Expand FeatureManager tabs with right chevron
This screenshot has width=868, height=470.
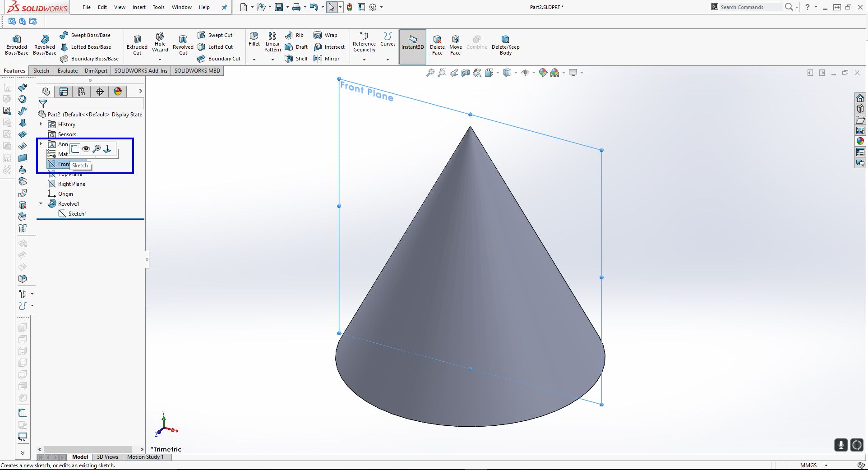[141, 91]
